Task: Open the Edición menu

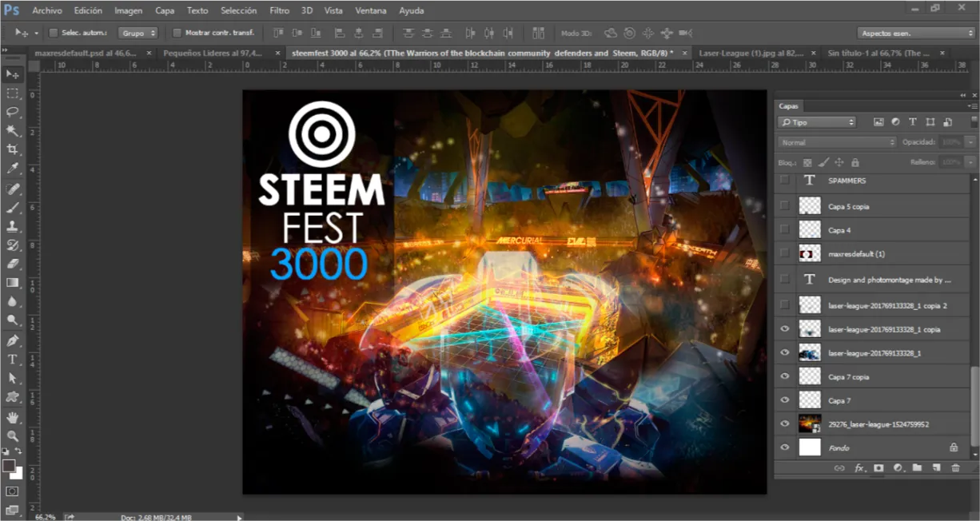Action: point(88,11)
